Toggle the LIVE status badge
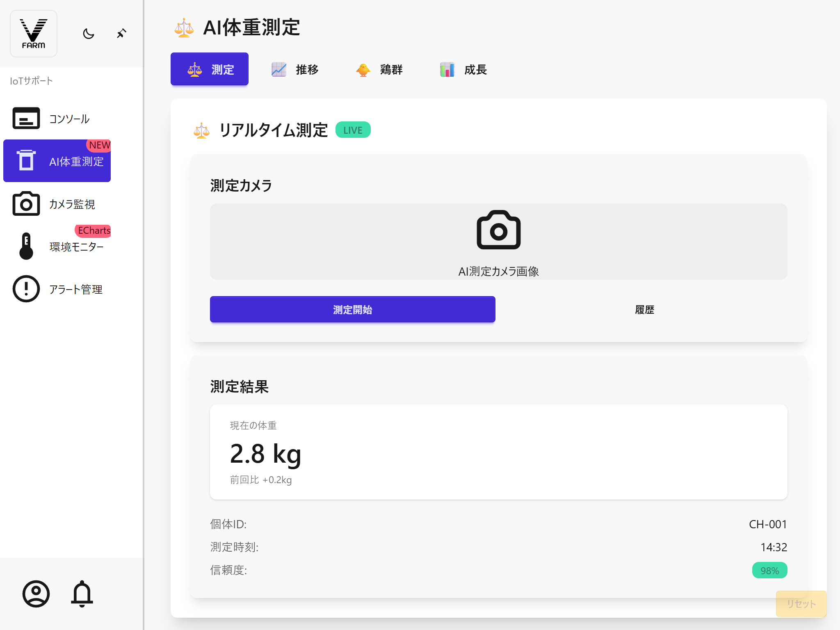840x630 pixels. point(353,130)
